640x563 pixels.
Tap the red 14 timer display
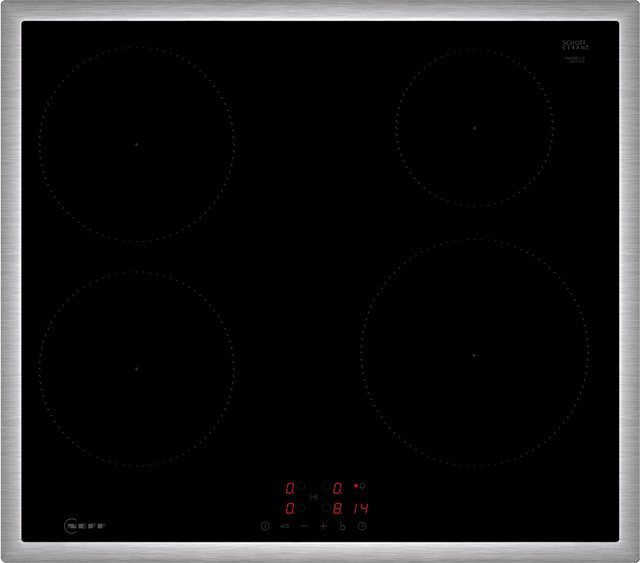point(361,508)
